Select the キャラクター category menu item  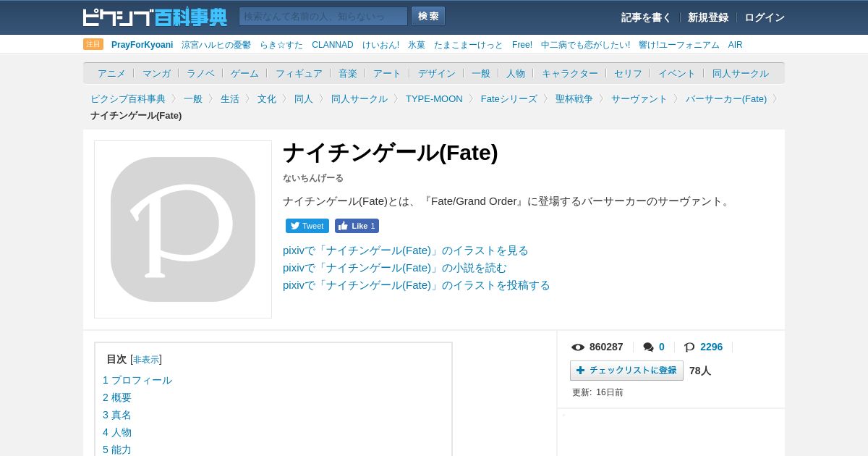[570, 73]
